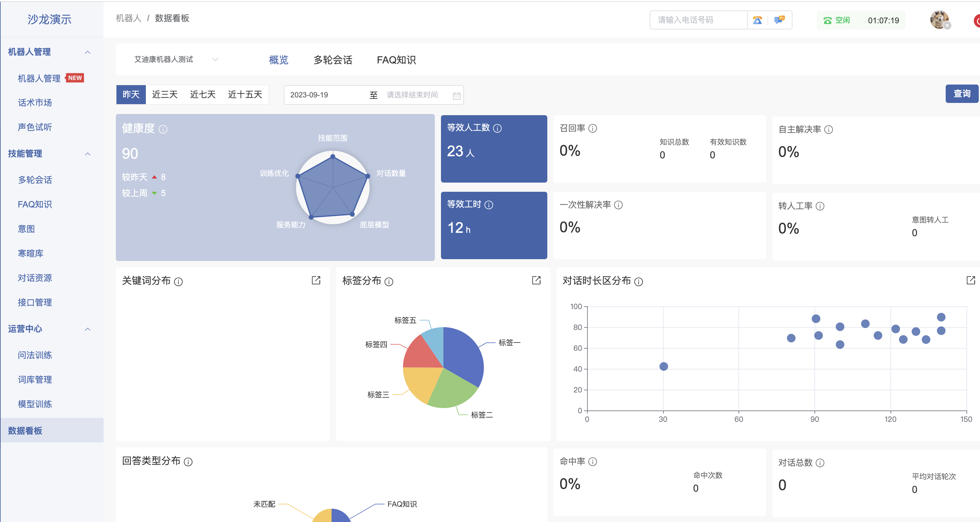The height and width of the screenshot is (522, 980).
Task: Open the 艾迪康机器人测试 robot dropdown
Action: point(176,59)
